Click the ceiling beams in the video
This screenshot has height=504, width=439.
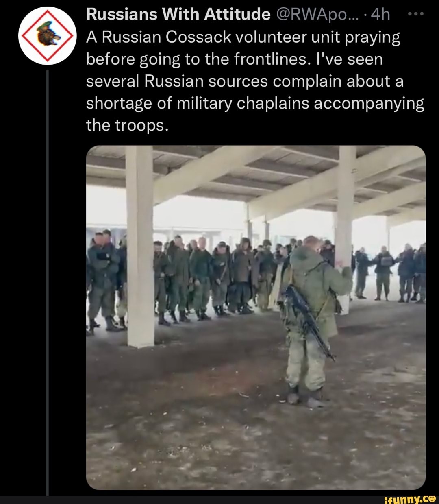coord(256,179)
